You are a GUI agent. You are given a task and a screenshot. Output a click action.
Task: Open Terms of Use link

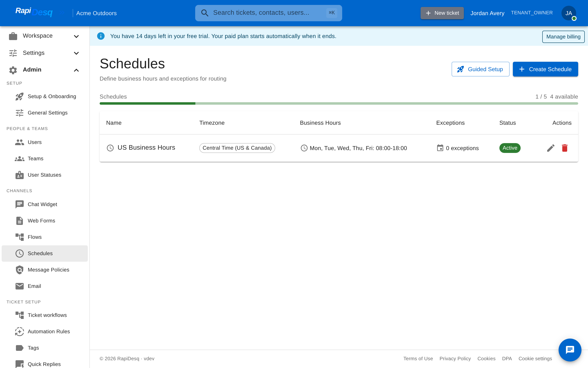click(418, 359)
